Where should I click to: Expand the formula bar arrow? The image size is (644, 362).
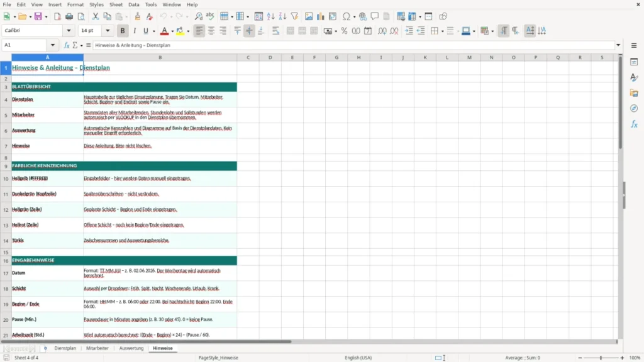[x=618, y=45]
